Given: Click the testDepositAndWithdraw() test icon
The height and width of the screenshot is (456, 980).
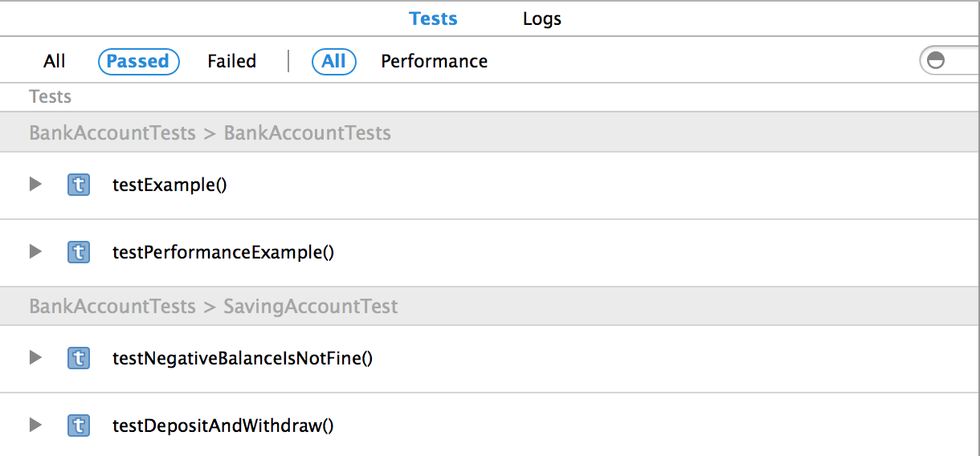Looking at the screenshot, I should (78, 425).
